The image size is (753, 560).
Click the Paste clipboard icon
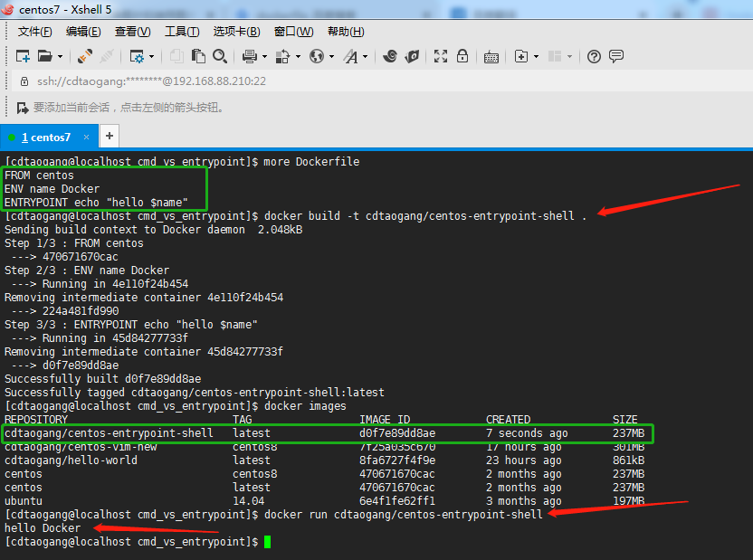pos(198,56)
